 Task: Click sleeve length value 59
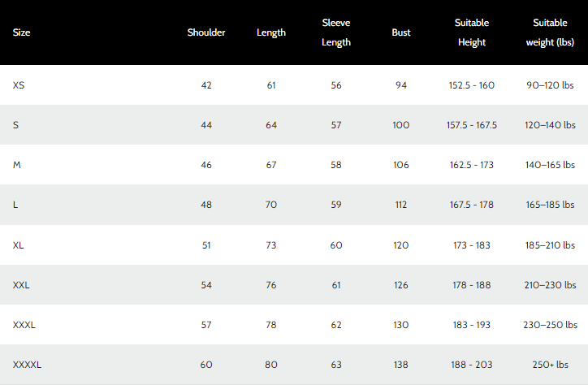coord(336,205)
